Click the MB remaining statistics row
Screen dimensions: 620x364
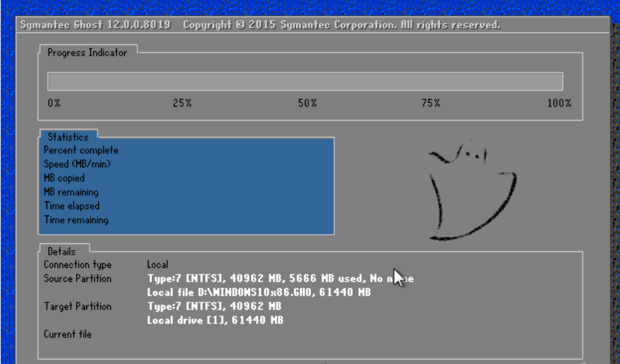click(71, 192)
